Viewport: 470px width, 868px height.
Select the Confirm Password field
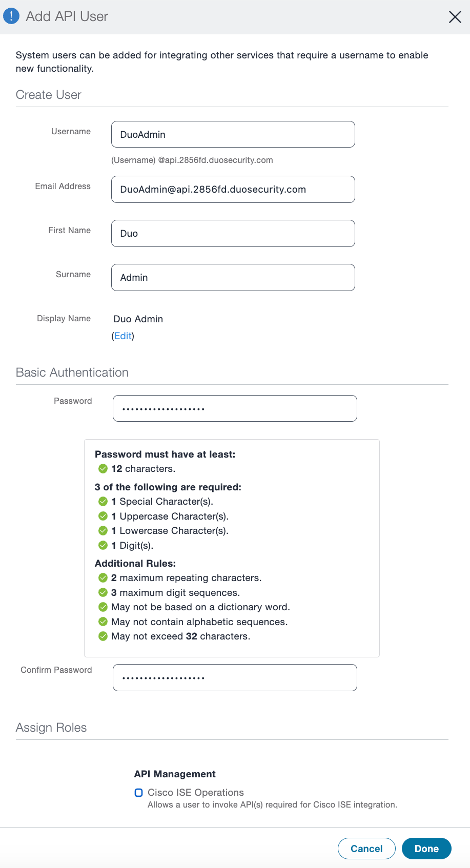(234, 677)
